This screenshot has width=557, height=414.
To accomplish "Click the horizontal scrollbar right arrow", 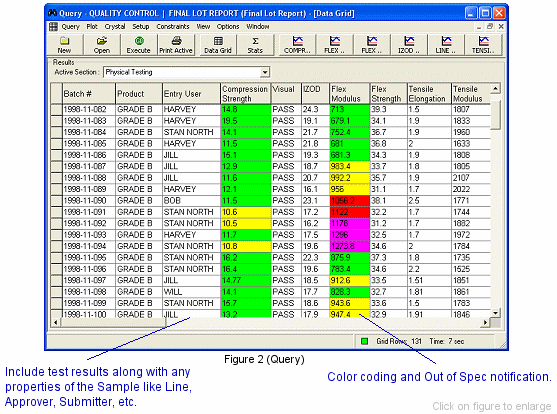I will point(486,322).
